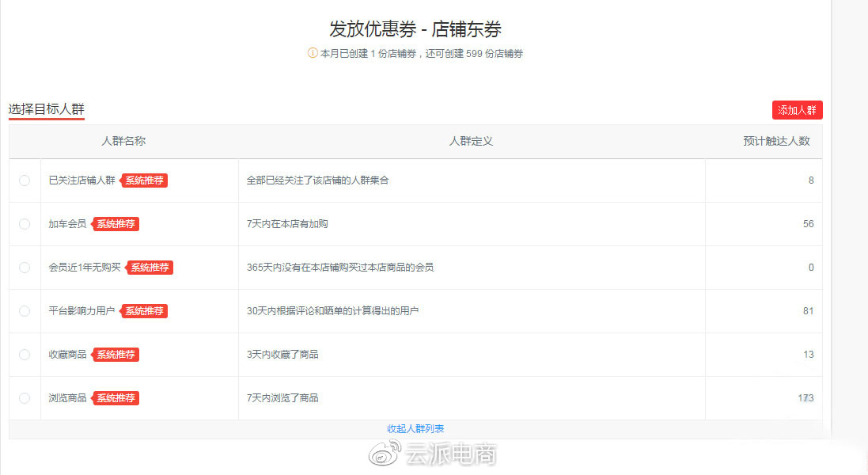Click the reach count 81 for 平台影响力用户
The height and width of the screenshot is (475, 868).
coord(808,310)
